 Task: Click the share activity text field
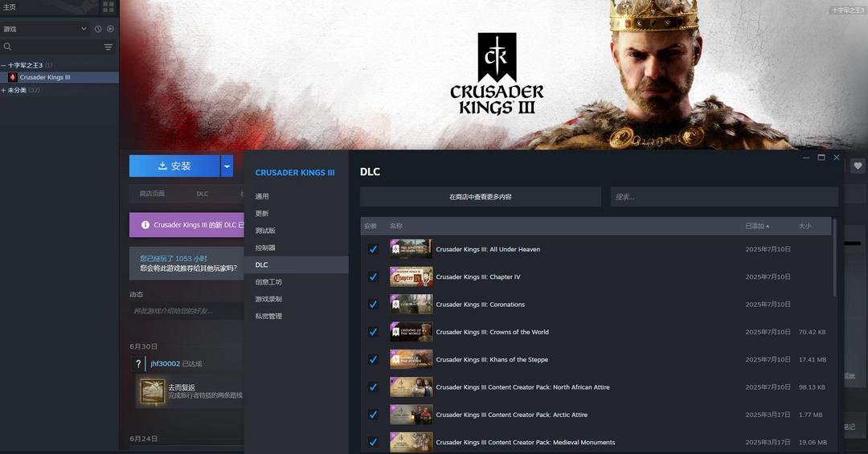click(186, 311)
